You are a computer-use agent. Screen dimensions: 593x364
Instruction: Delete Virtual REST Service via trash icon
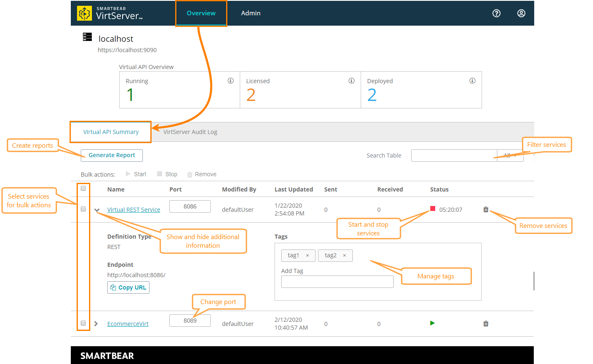coord(486,209)
